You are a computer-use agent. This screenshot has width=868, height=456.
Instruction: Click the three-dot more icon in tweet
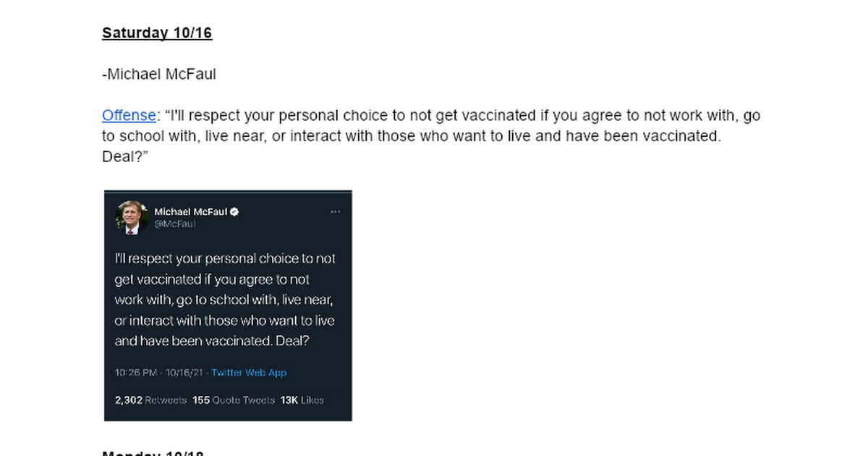coord(335,211)
